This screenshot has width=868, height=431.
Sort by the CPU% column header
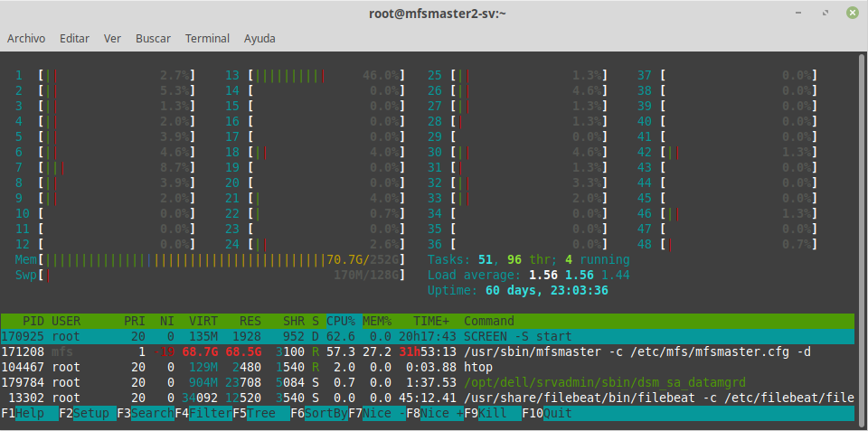click(x=341, y=321)
